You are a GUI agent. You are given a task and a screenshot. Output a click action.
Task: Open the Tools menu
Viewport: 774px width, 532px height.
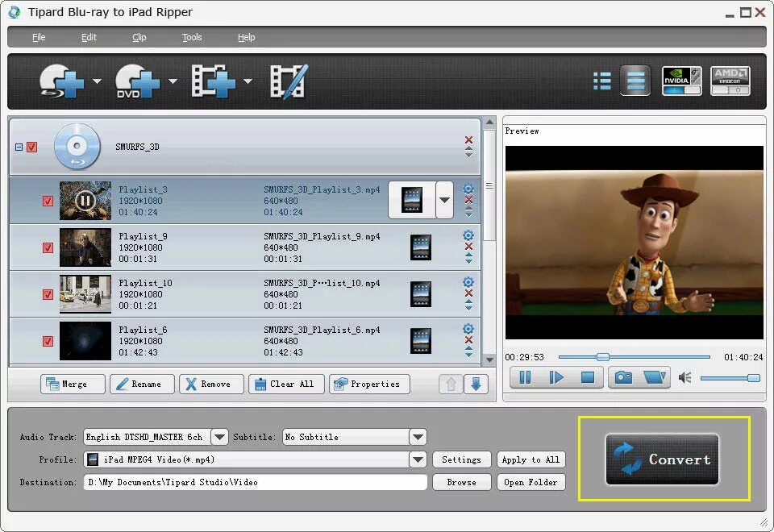click(x=192, y=37)
